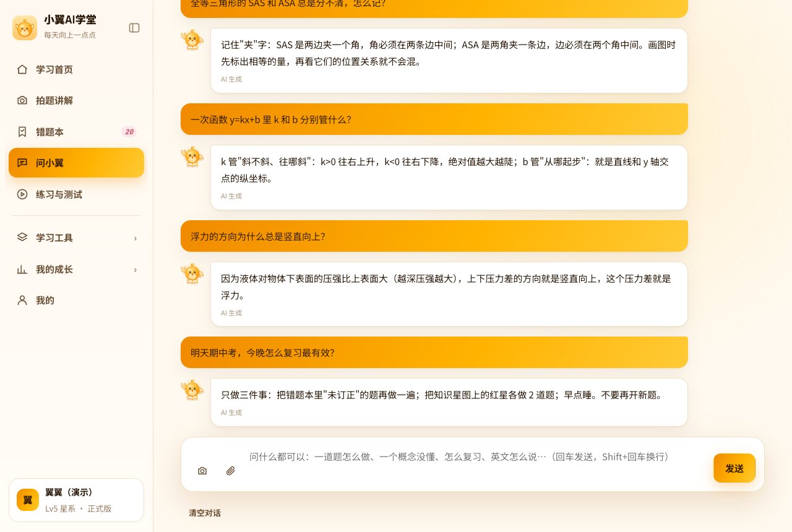Image resolution: width=792 pixels, height=532 pixels.
Task: Click the mascot avatar beside the 浮力 answer
Action: (192, 274)
